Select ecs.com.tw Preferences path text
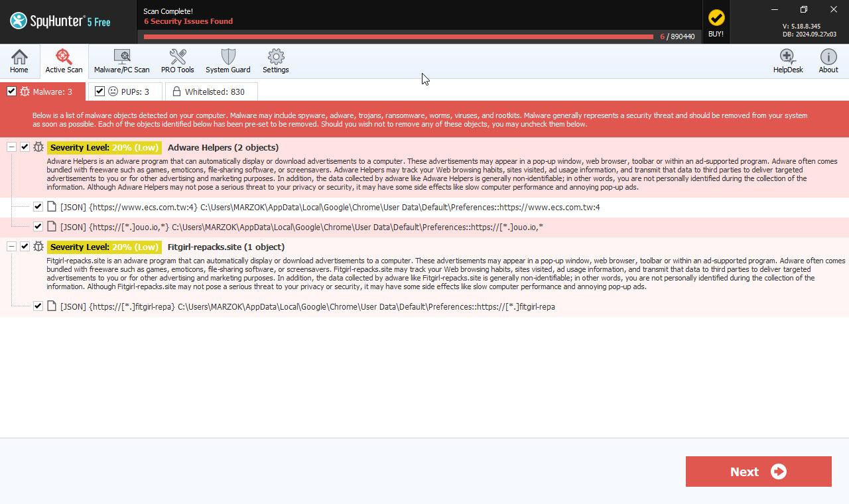849x504 pixels. (x=400, y=207)
